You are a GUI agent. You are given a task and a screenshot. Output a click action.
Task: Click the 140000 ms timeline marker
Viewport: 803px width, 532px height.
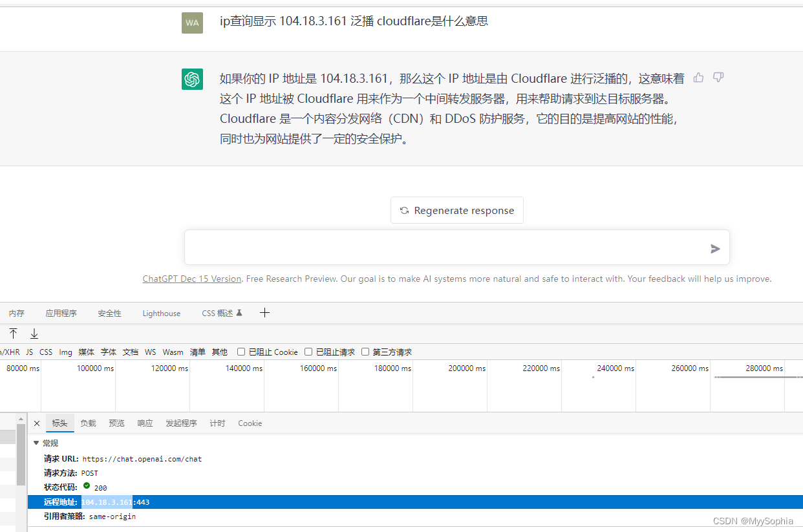pyautogui.click(x=244, y=368)
